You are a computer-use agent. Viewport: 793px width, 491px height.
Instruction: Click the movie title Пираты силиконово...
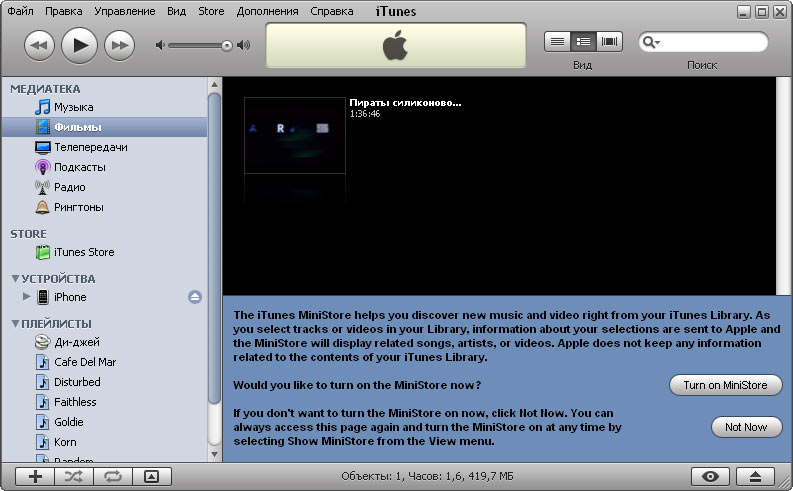(405, 103)
